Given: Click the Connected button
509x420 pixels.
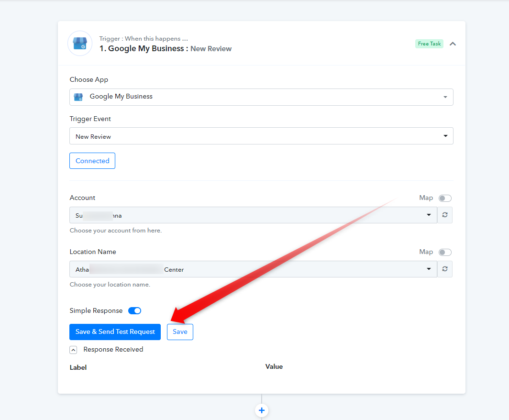Looking at the screenshot, I should click(92, 161).
